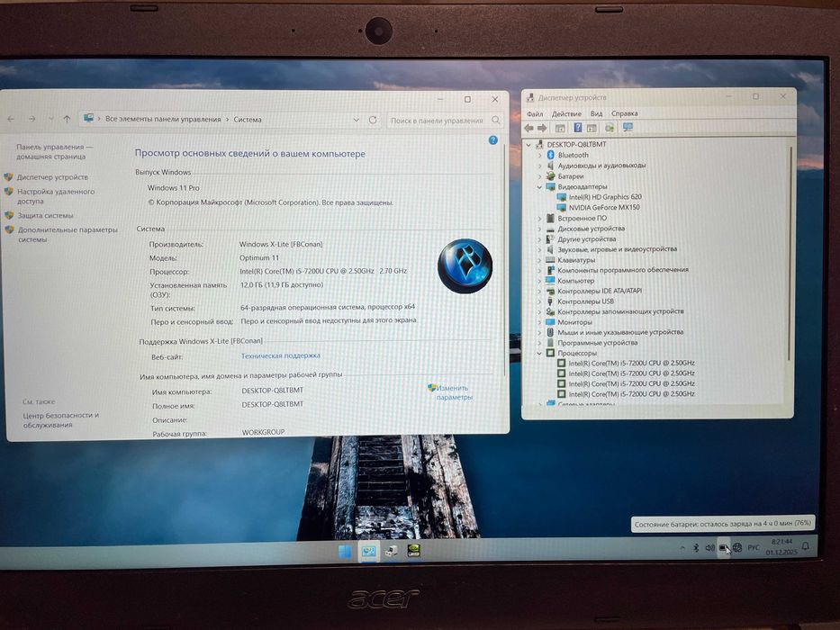Click the monitor icon beside Мониторы
The height and width of the screenshot is (630, 840).
pyautogui.click(x=550, y=322)
